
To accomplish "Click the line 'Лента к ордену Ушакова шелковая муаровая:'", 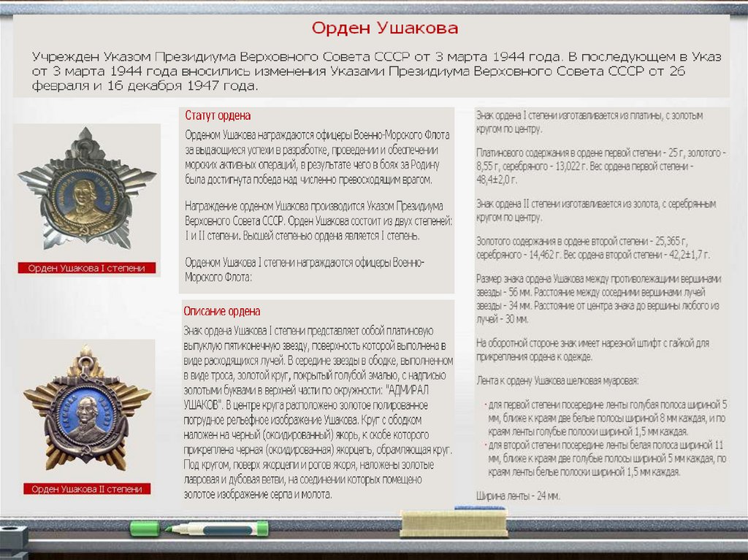I will coord(557,380).
